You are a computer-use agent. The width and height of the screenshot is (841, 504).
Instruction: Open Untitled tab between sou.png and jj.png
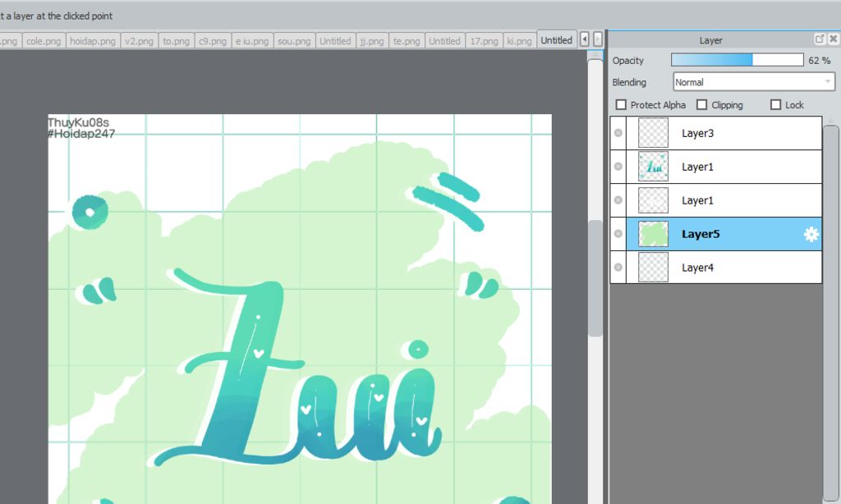pyautogui.click(x=335, y=41)
